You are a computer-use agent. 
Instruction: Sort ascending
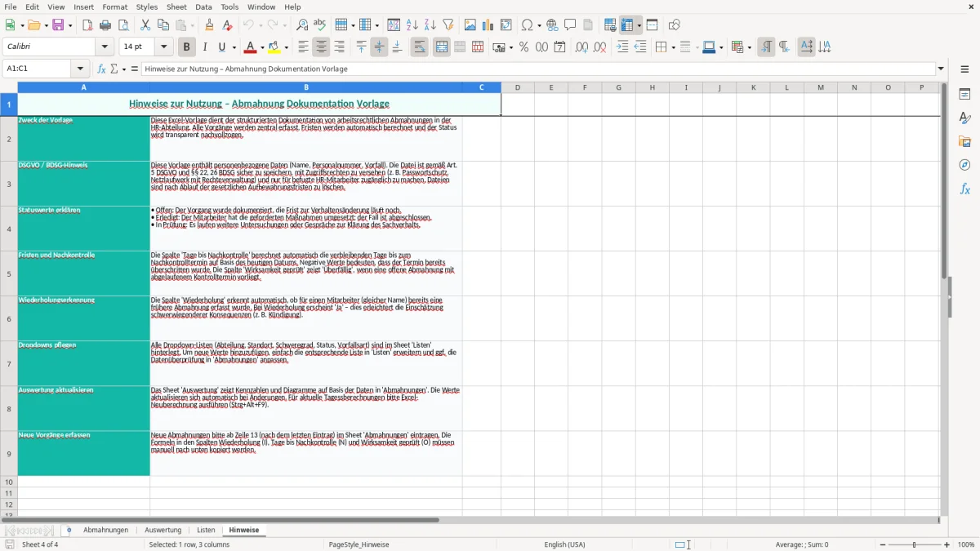coord(412,25)
